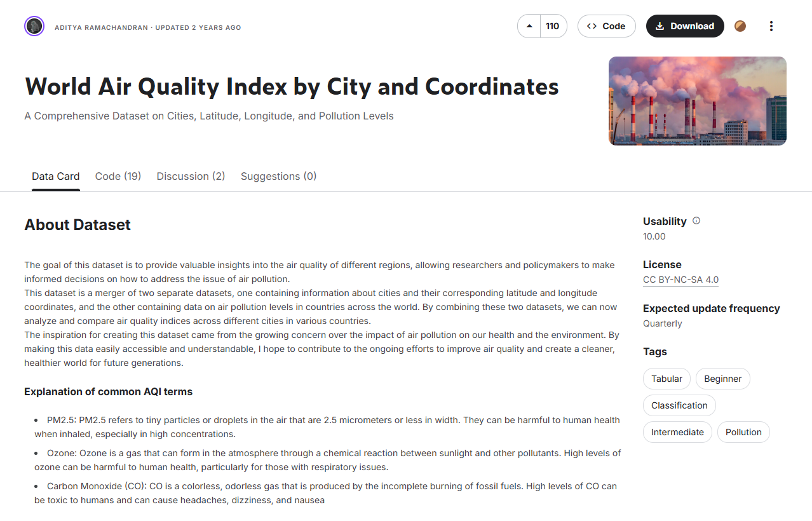
Task: Select the Tabular tag
Action: coord(667,379)
